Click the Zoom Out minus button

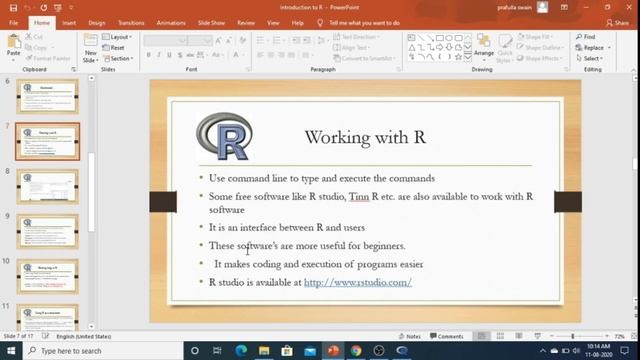coord(551,336)
